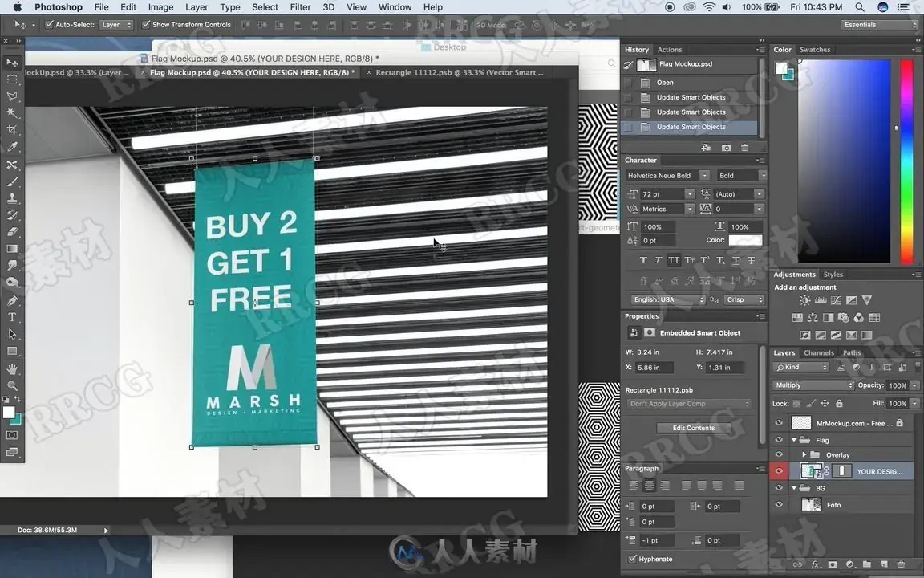
Task: Click the Foto layer thumbnail
Action: pos(812,505)
